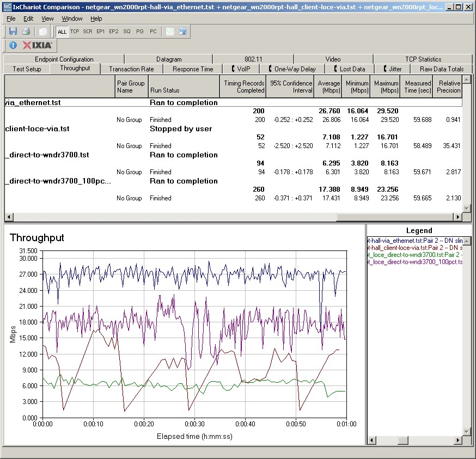The image size is (476, 459).
Task: Open the Jitter tab
Action: tap(393, 69)
